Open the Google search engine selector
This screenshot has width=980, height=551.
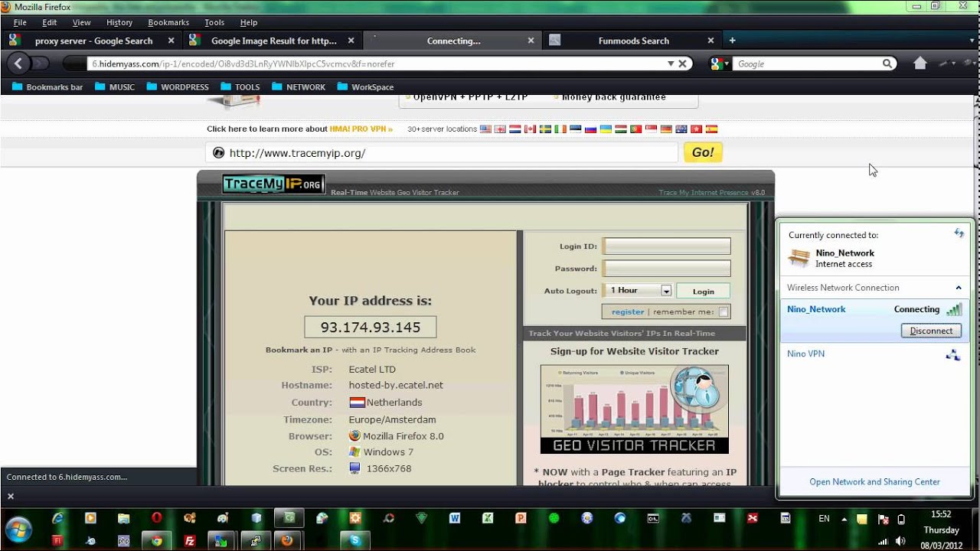pyautogui.click(x=719, y=64)
